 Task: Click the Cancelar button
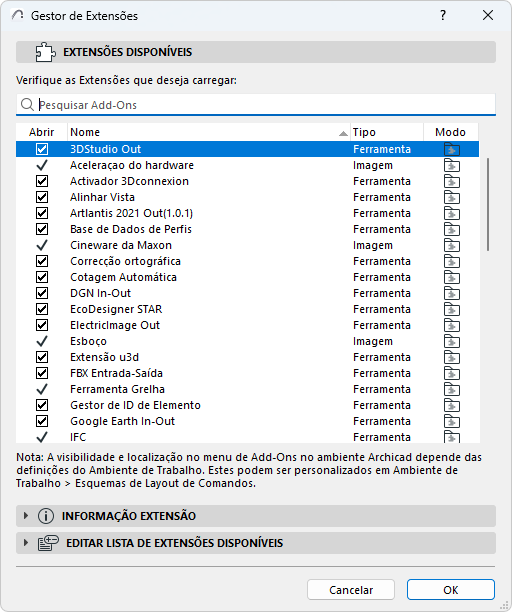point(351,589)
